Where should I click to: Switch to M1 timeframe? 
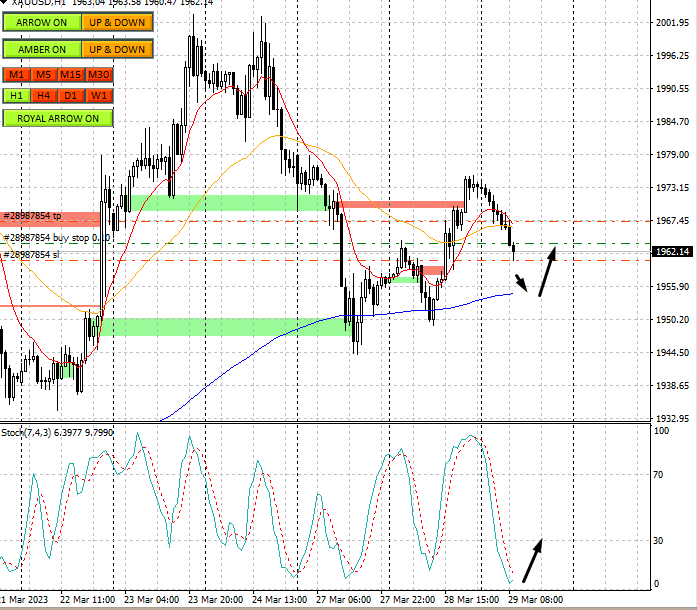tap(16, 75)
